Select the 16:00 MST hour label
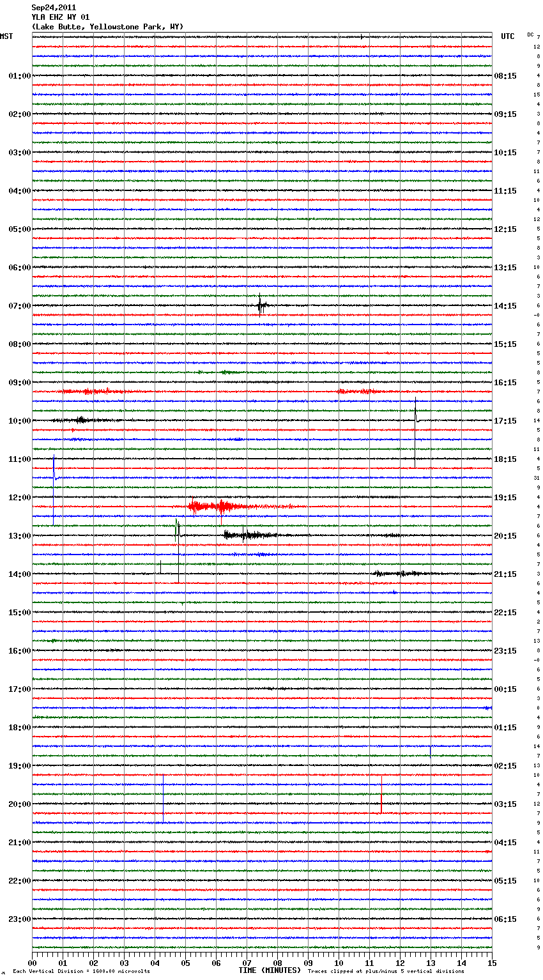This screenshot has width=543, height=980. click(20, 651)
